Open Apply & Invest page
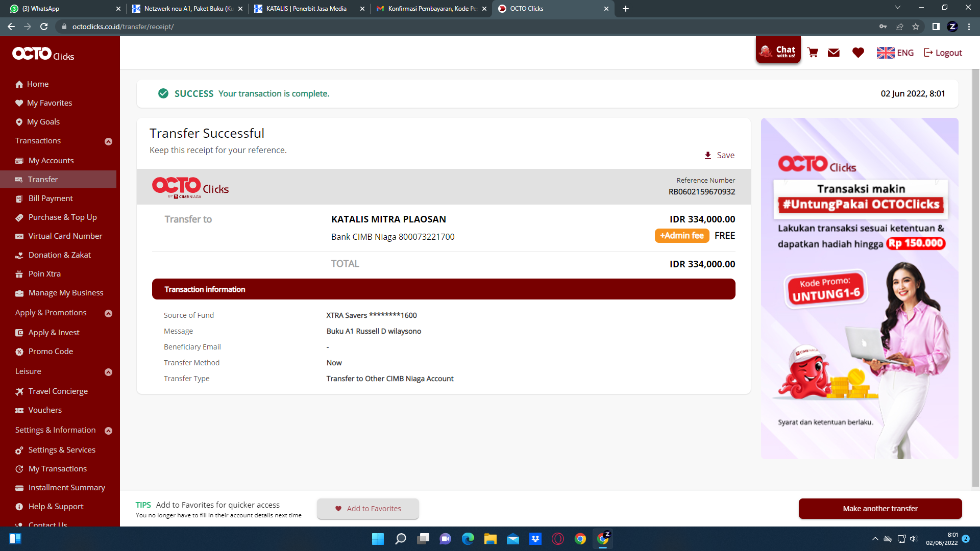Viewport: 980px width, 551px height. click(x=47, y=332)
